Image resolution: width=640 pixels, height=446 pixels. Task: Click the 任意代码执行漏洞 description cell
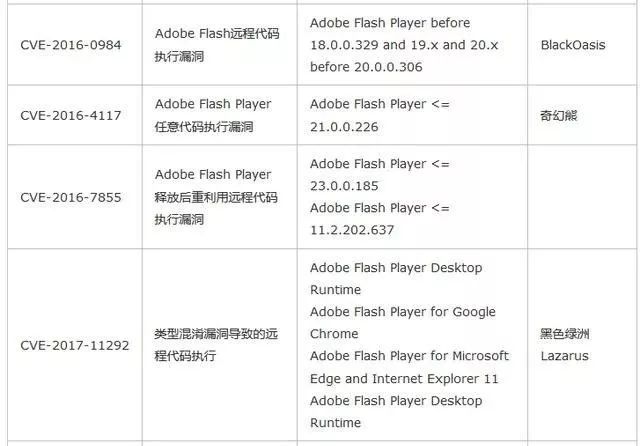click(204, 127)
